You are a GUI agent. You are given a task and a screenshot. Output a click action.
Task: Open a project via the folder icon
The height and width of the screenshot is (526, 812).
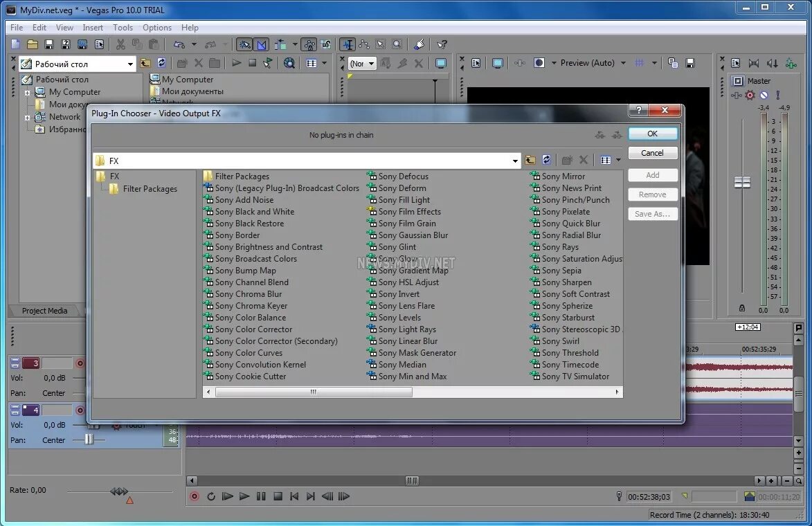tap(32, 44)
